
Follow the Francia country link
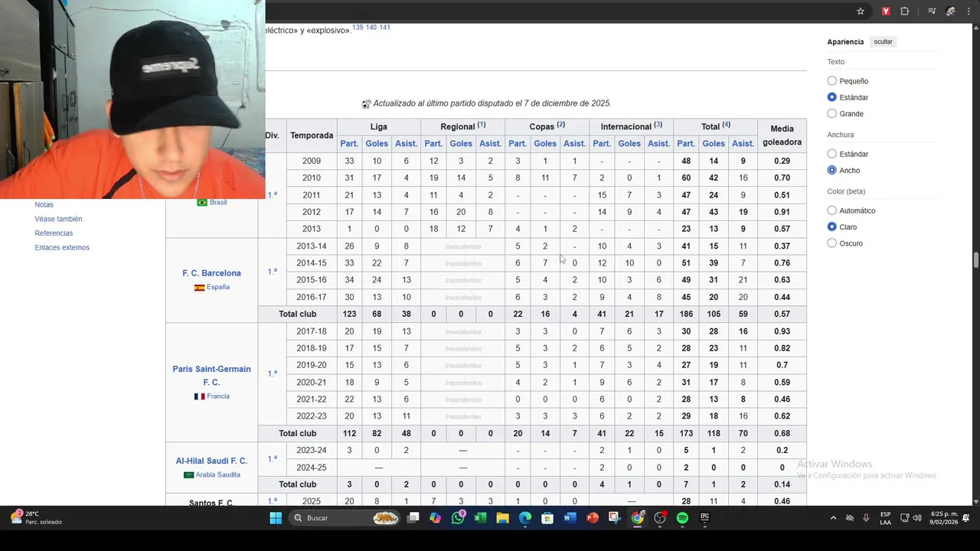click(218, 396)
